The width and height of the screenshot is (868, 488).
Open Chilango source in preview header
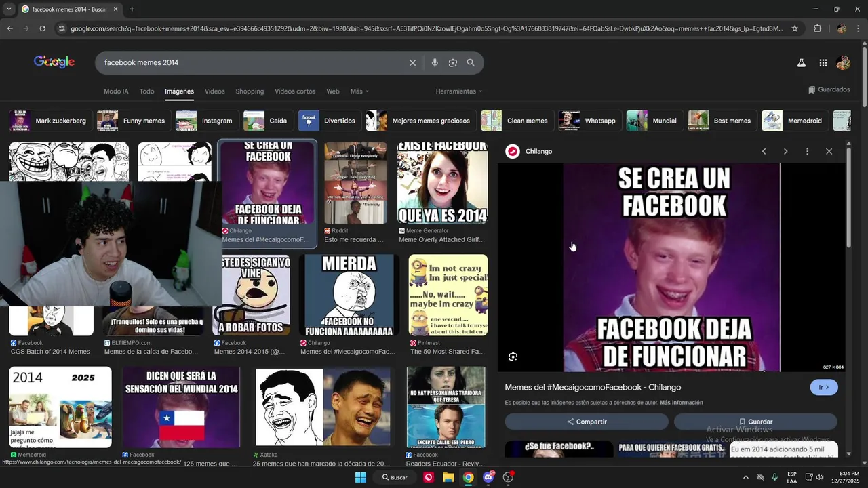tap(530, 151)
